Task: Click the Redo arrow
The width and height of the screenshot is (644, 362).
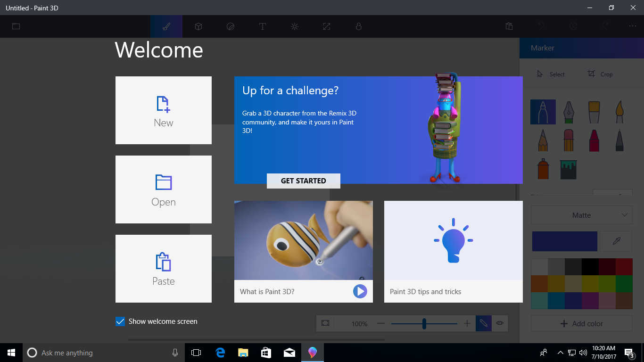Action: pos(605,26)
